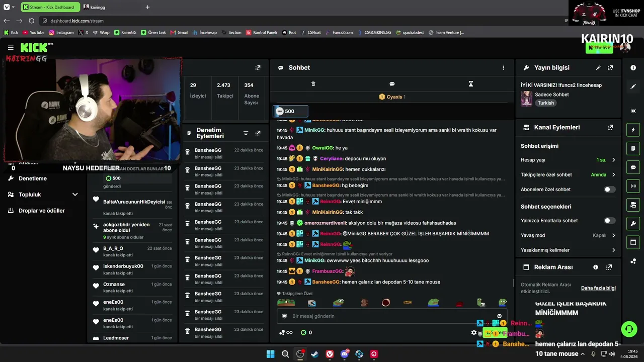
Task: Click the speech bubble icon under Sohbet header
Action: click(x=392, y=84)
